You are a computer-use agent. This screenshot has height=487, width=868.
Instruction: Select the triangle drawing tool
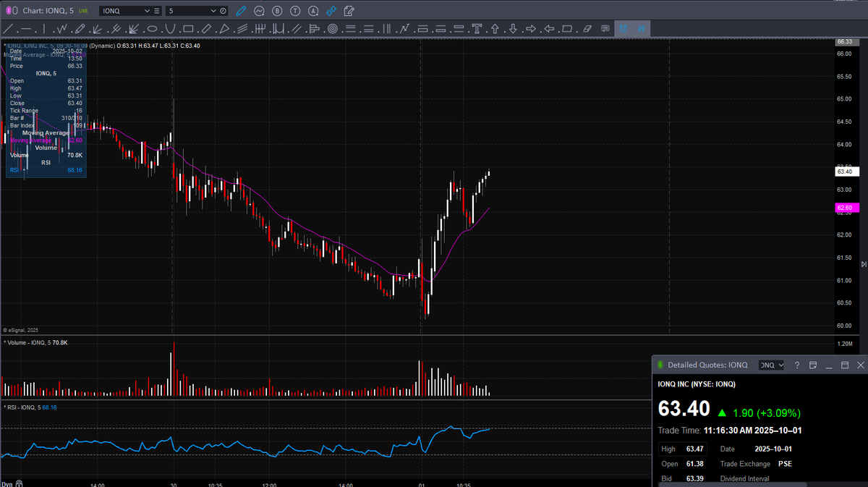(x=224, y=29)
